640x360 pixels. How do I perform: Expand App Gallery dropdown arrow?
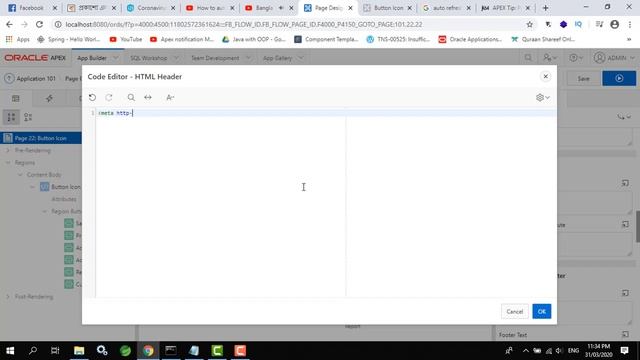pos(301,58)
